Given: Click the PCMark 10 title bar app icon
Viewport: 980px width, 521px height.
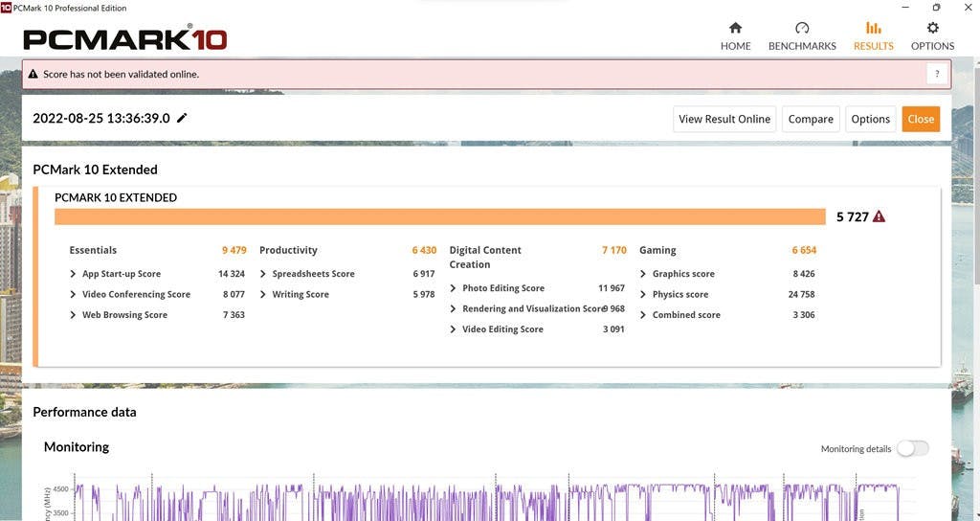Looking at the screenshot, I should coord(6,8).
